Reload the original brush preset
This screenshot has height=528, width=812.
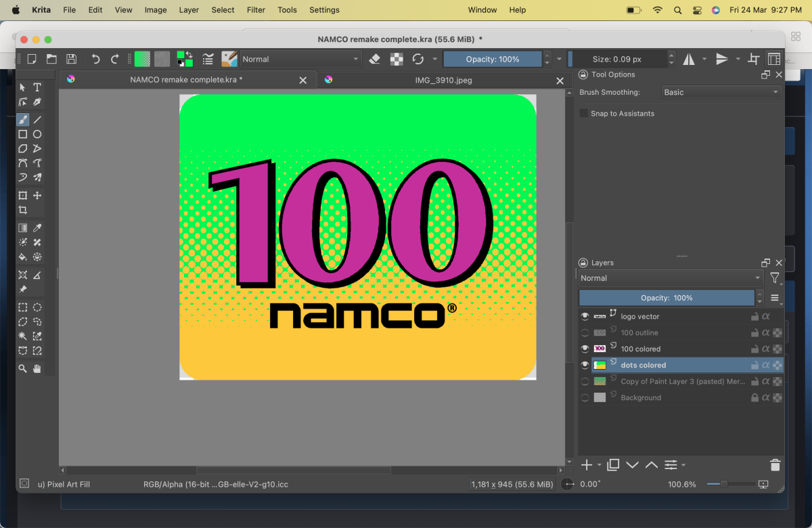pyautogui.click(x=418, y=59)
